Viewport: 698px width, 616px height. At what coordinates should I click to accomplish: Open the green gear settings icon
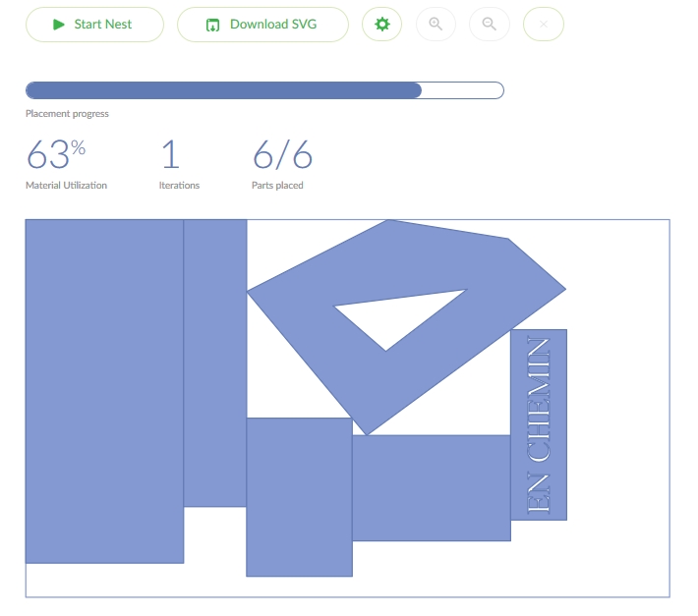pyautogui.click(x=382, y=25)
